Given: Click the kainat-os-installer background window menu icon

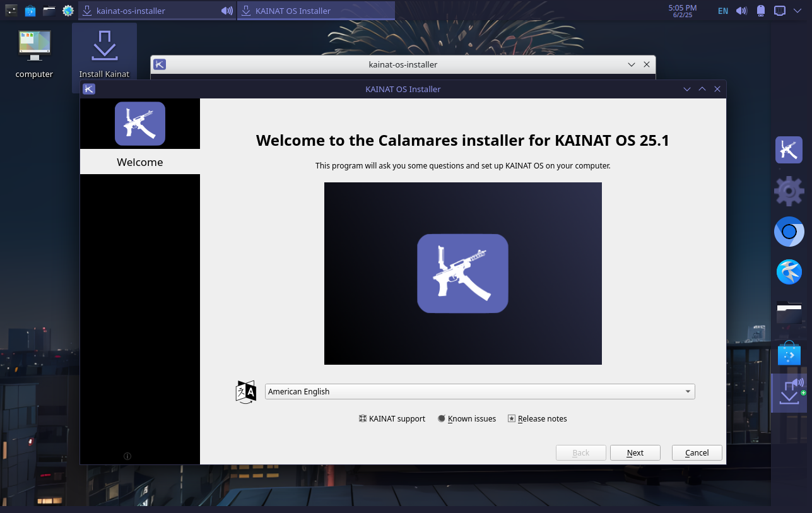Looking at the screenshot, I should click(x=160, y=64).
